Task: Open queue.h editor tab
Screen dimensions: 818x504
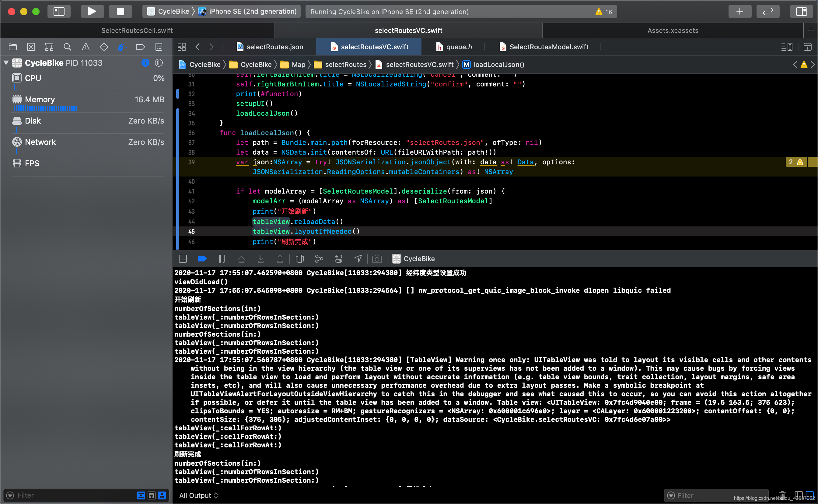Action: [454, 47]
